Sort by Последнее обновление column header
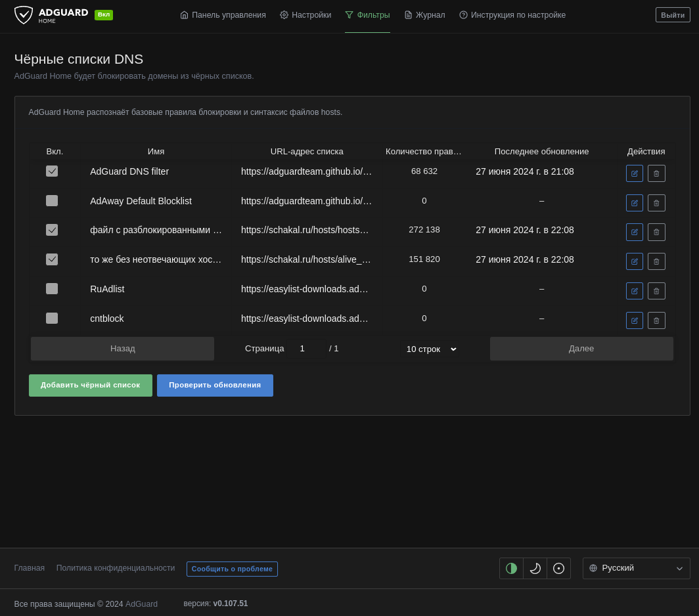Image resolution: width=699 pixels, height=616 pixels. (541, 152)
